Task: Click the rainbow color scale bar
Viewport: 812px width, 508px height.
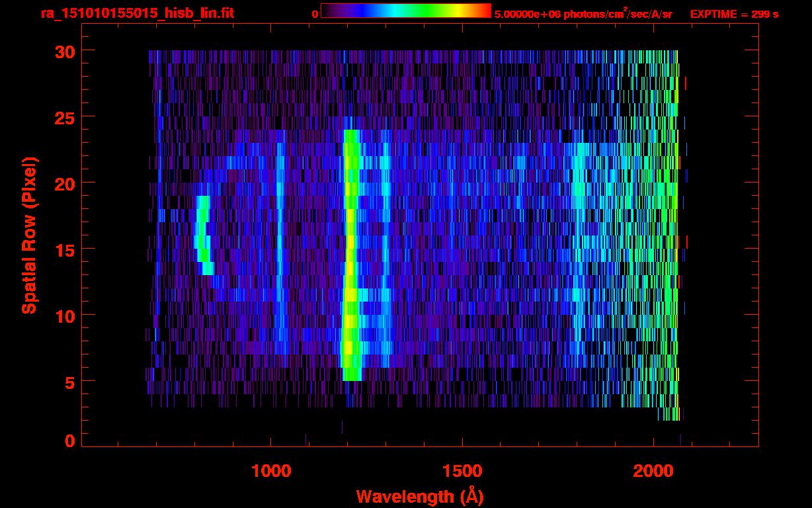Action: click(x=406, y=11)
